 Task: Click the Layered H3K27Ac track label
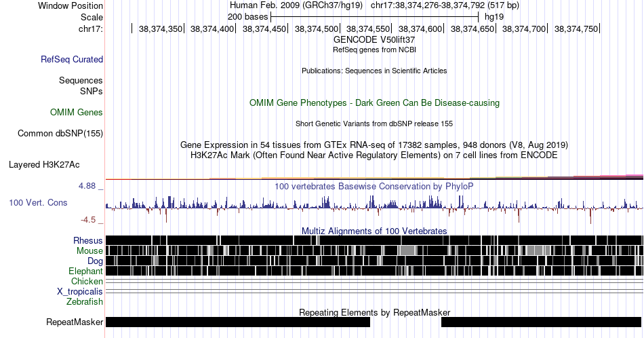(x=44, y=164)
